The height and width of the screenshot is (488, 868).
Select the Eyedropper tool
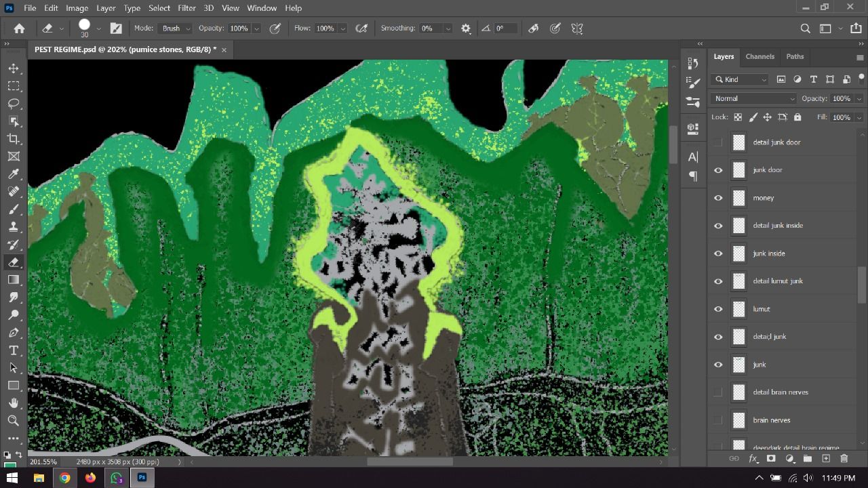[14, 174]
